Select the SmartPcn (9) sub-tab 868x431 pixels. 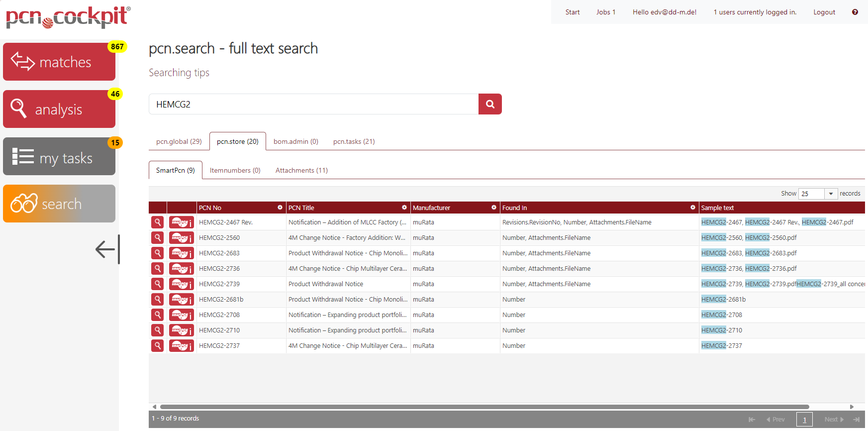[x=176, y=170]
